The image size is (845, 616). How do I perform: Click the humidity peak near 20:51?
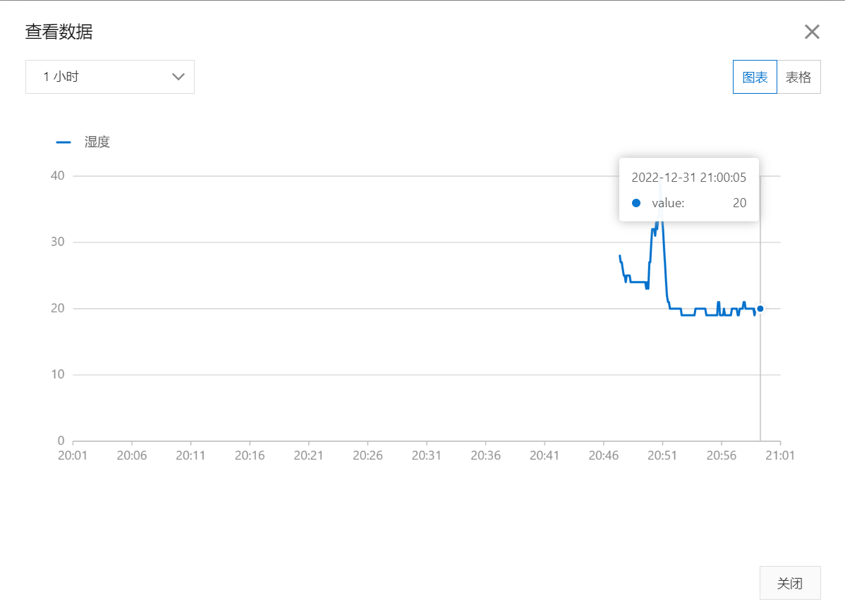(x=660, y=186)
